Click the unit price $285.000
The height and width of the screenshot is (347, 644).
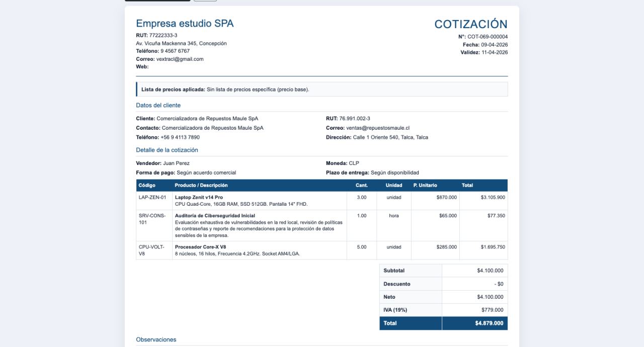447,247
